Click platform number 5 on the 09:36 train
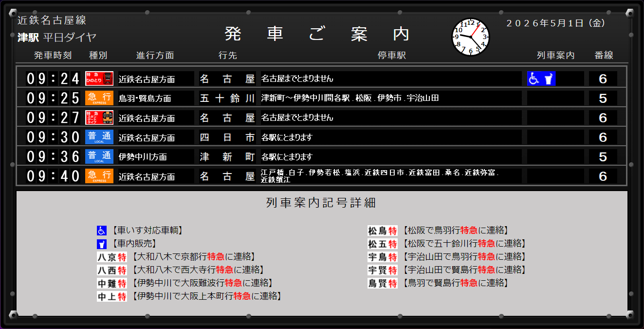 tap(603, 157)
